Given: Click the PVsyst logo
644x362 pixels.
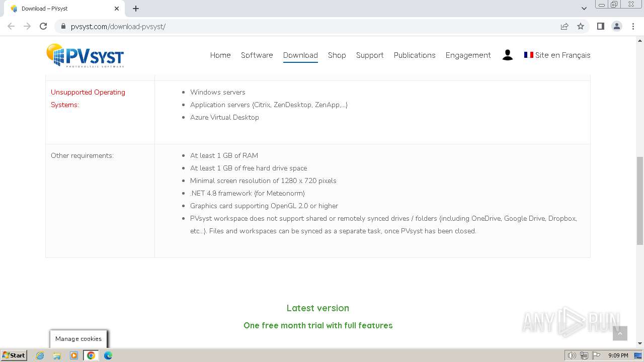Looking at the screenshot, I should 85,55.
